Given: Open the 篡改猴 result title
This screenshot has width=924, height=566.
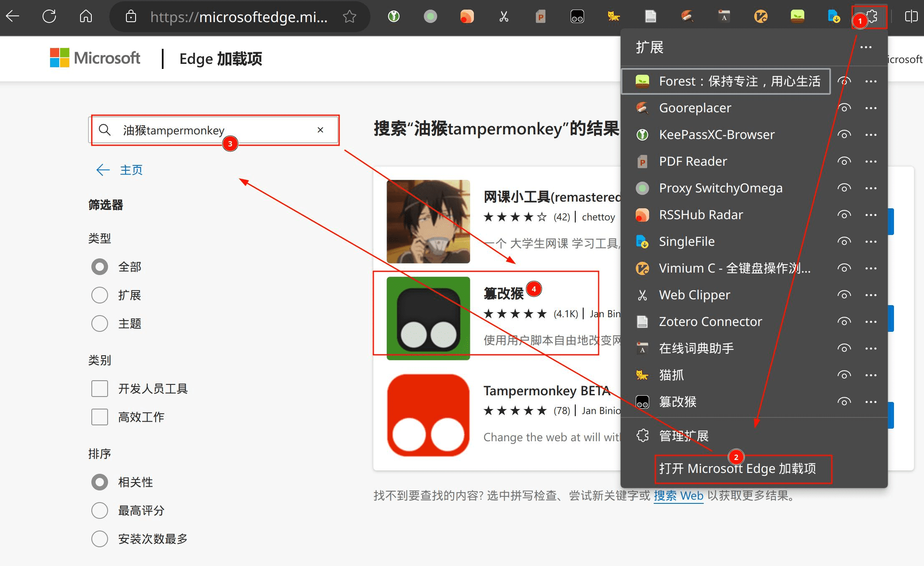Looking at the screenshot, I should pos(504,293).
